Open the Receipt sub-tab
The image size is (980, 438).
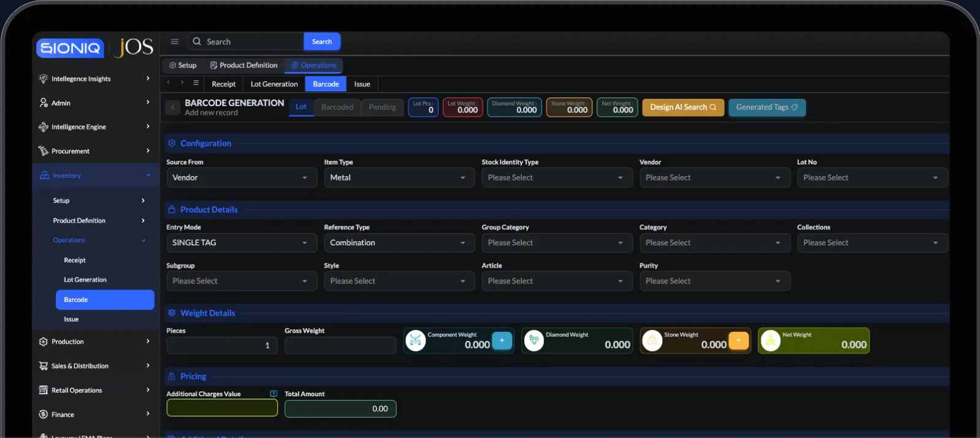coord(223,84)
